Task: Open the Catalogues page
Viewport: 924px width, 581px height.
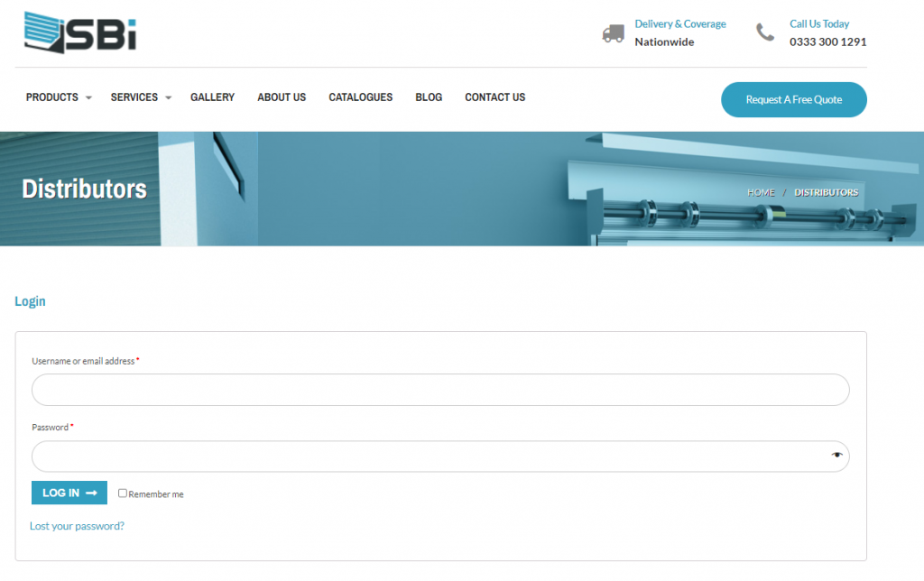Action: pos(361,97)
